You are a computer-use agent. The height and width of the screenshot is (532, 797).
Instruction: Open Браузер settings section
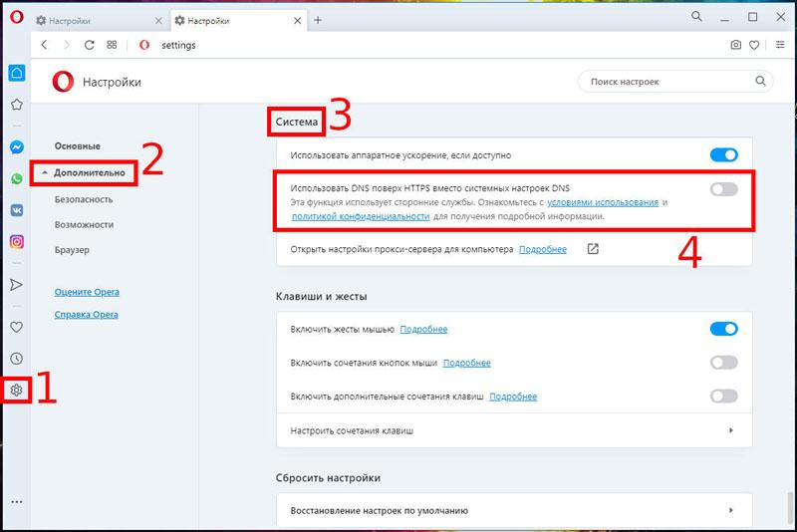point(72,250)
